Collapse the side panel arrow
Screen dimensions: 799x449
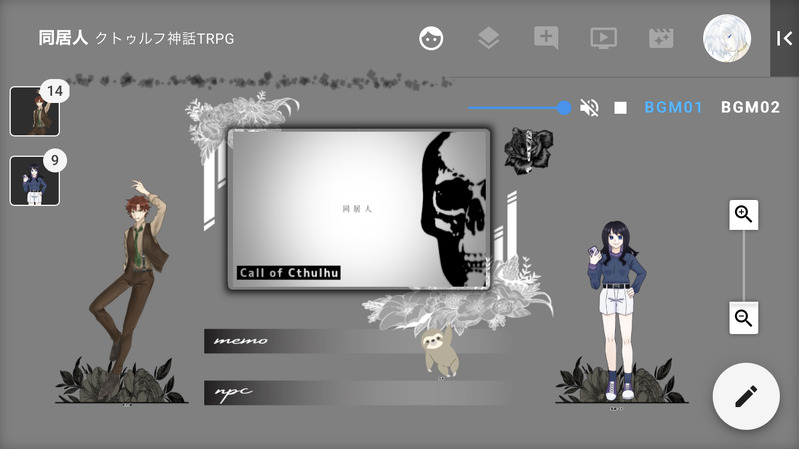click(784, 38)
